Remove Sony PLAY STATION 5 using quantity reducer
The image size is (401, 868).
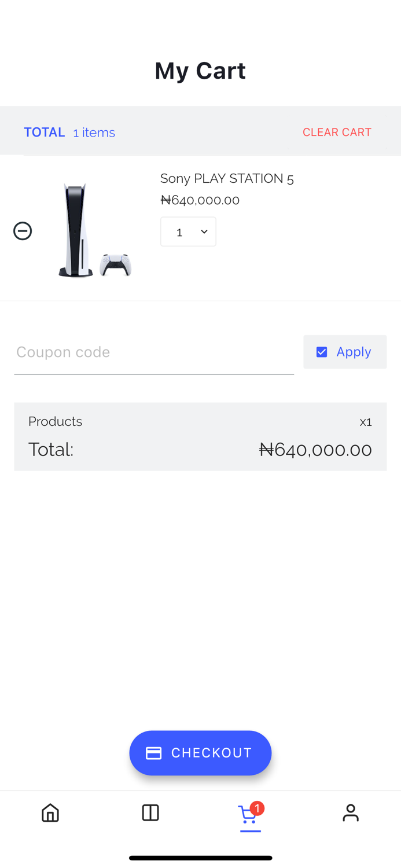[23, 230]
